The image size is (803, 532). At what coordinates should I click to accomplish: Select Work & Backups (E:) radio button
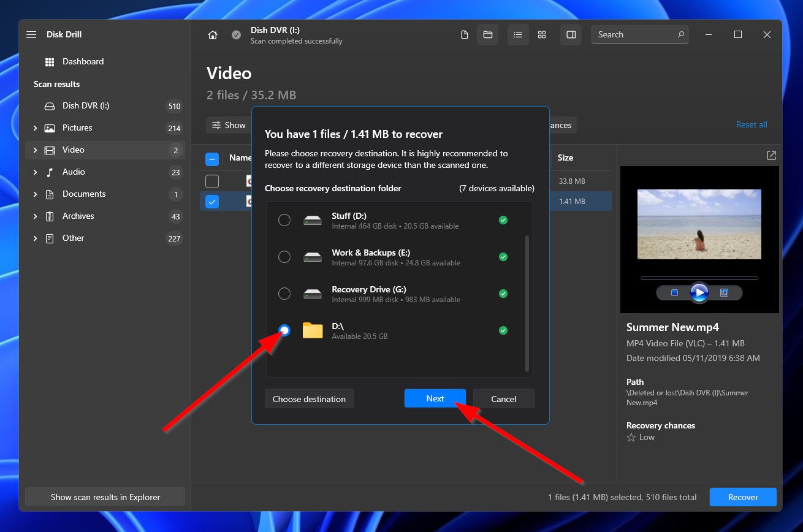(284, 257)
